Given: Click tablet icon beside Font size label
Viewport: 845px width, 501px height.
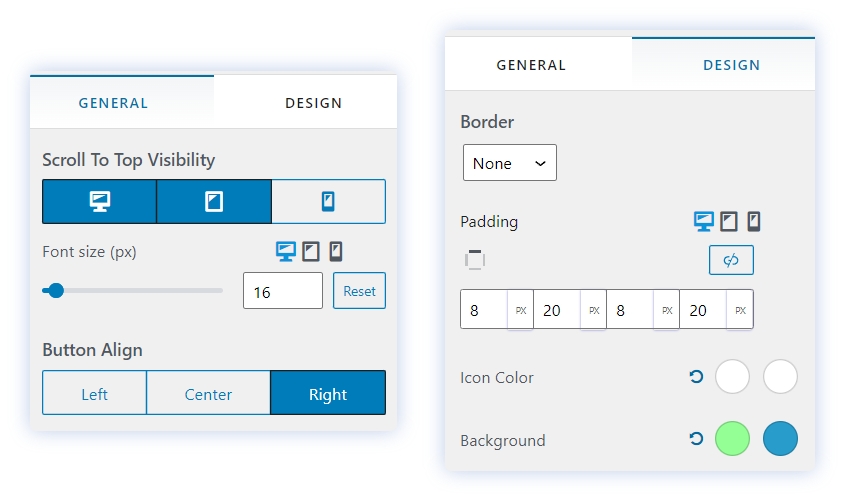Looking at the screenshot, I should tap(312, 252).
